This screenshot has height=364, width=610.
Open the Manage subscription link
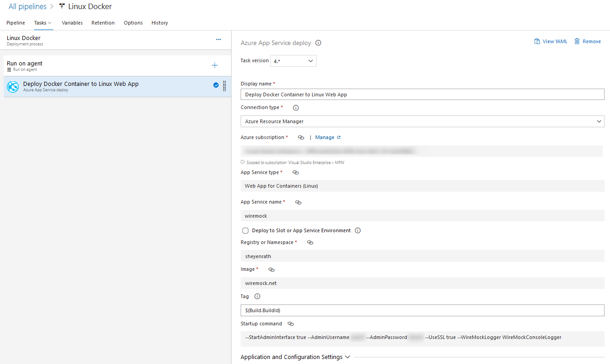pos(325,137)
